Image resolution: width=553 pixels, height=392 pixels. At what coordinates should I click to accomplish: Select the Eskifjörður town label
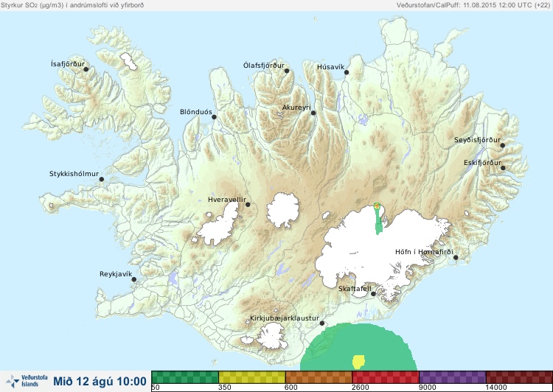(482, 163)
